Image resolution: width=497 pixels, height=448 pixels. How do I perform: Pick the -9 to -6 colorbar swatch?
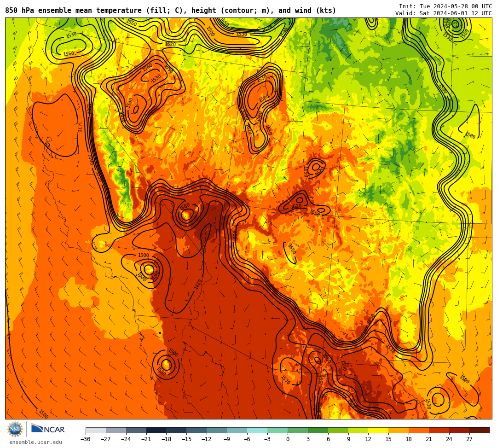237,430
